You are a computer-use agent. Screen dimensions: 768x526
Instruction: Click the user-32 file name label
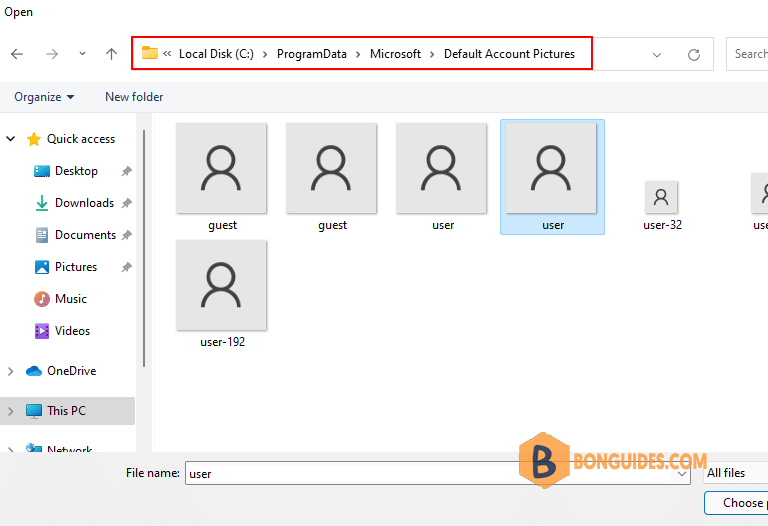(662, 225)
